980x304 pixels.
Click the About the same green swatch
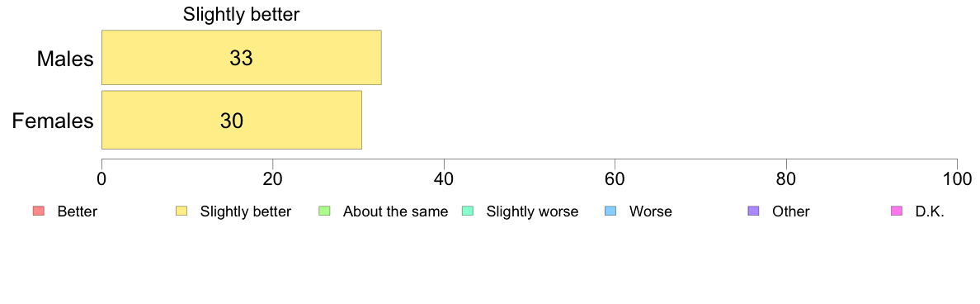[x=323, y=211]
